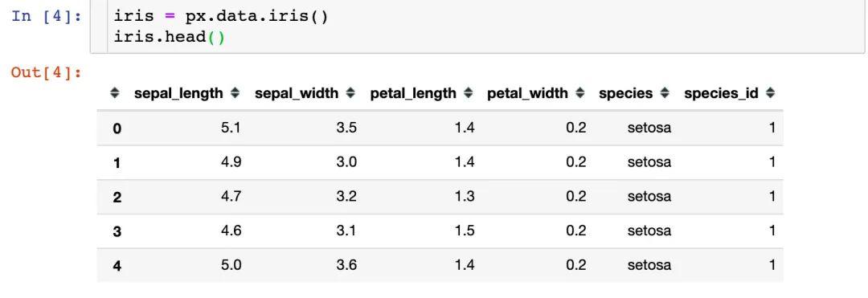Select row index 0 in table
The width and height of the screenshot is (868, 298).
click(x=117, y=129)
